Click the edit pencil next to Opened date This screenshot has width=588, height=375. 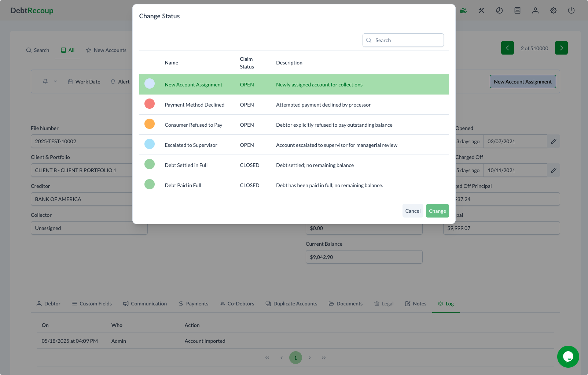click(x=554, y=141)
